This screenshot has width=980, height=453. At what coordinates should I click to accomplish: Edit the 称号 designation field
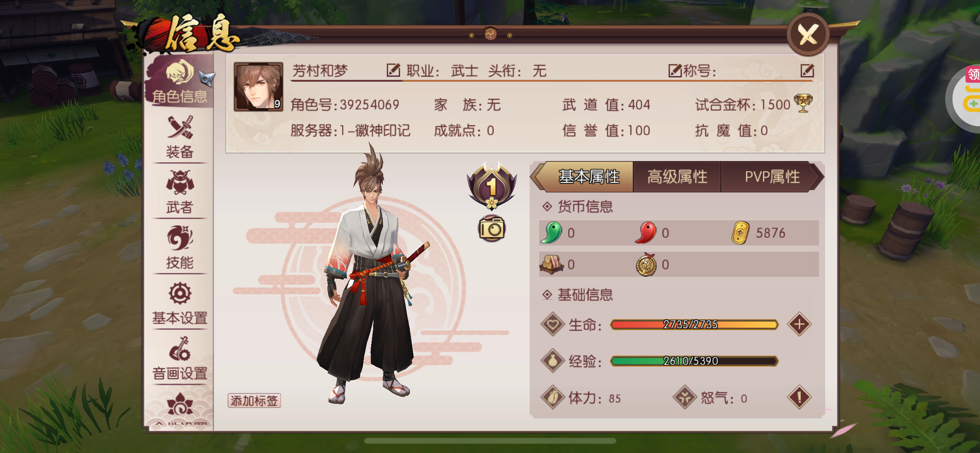click(807, 70)
